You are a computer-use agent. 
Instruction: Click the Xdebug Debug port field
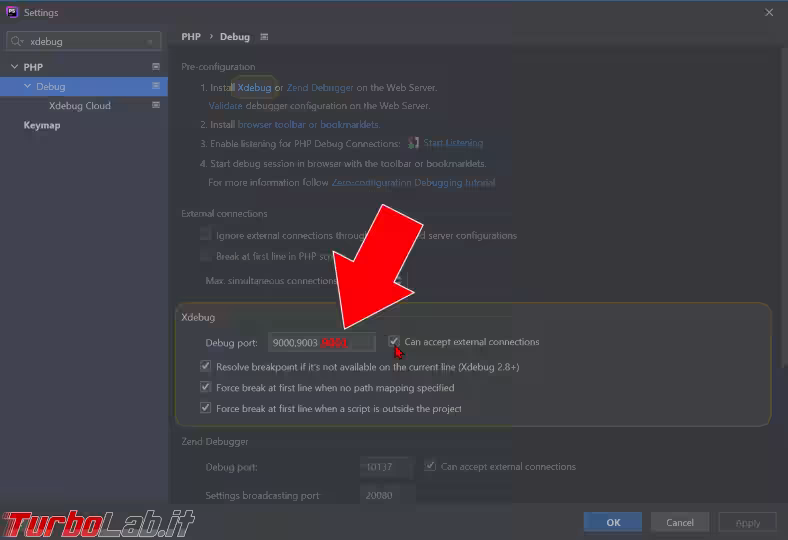[322, 342]
